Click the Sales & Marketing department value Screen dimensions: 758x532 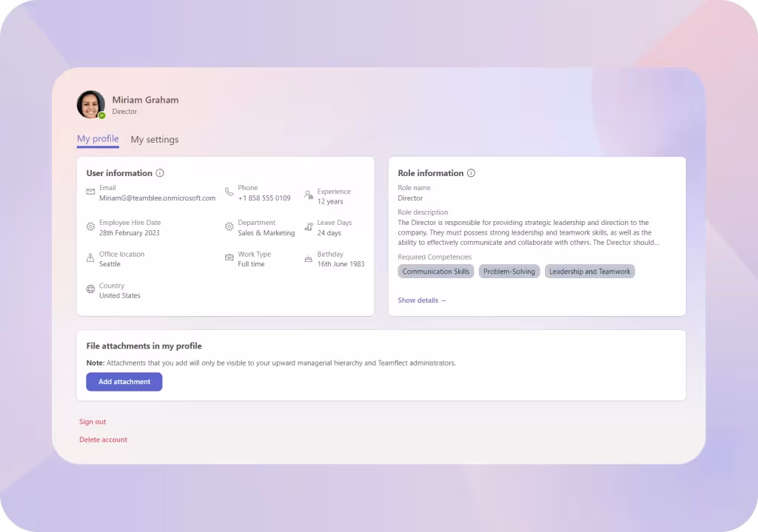tap(266, 233)
